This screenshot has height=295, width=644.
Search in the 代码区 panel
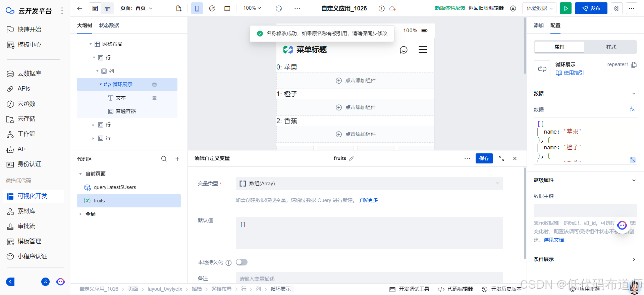164,159
